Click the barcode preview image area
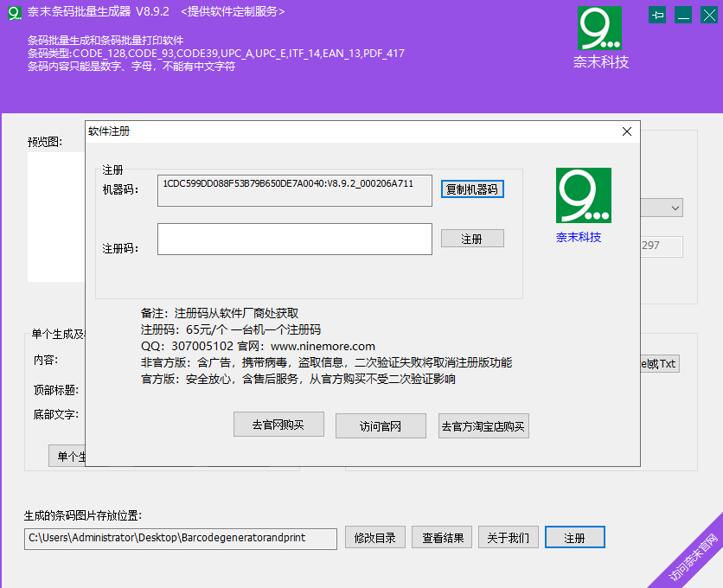This screenshot has height=588, width=723. click(x=56, y=217)
